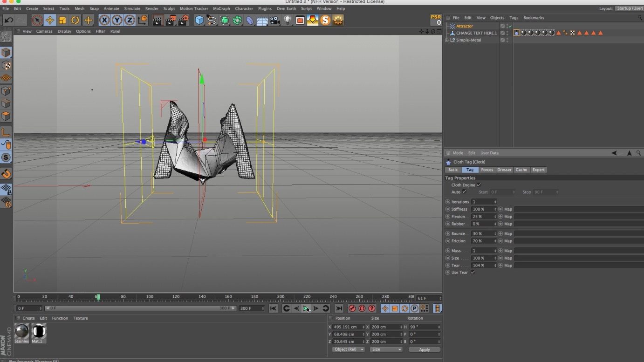Toggle Attractor enabled checkmark

510,26
